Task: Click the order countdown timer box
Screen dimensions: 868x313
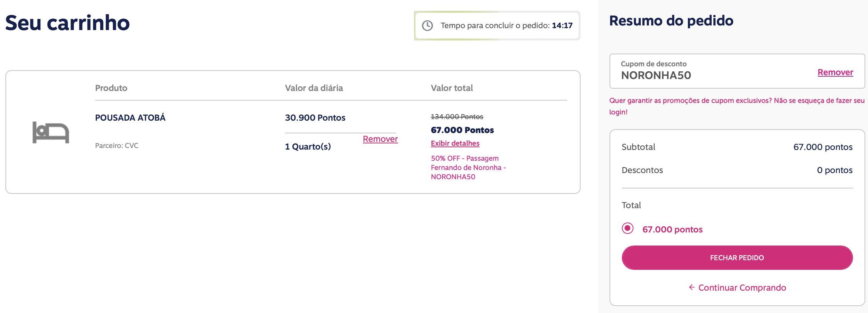Action: tap(497, 26)
